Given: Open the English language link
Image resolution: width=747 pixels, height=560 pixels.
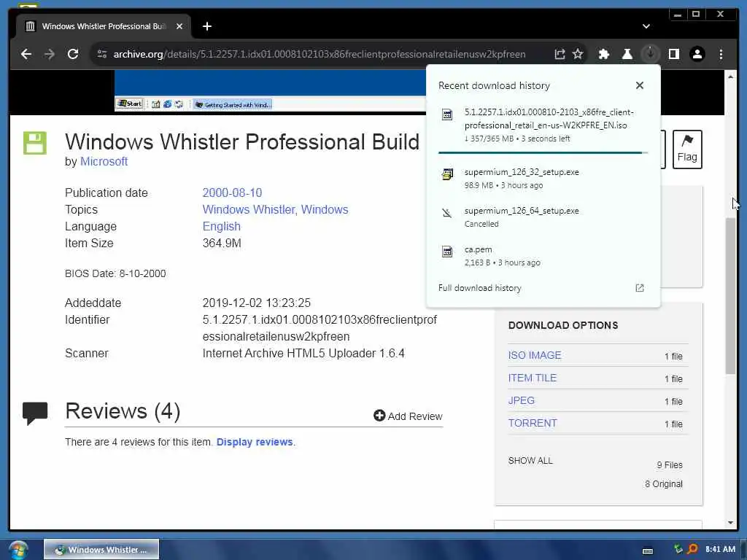Looking at the screenshot, I should [x=222, y=226].
